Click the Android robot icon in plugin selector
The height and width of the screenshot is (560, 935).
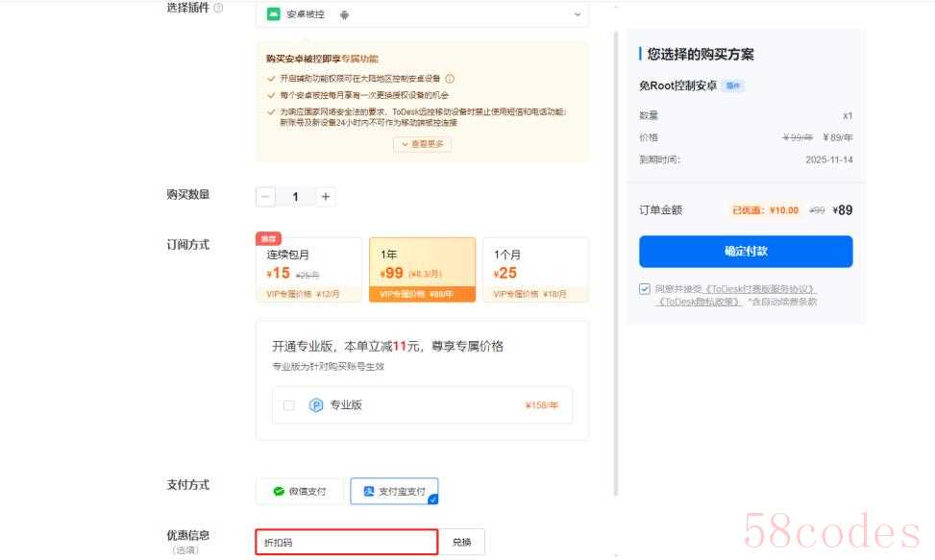click(344, 14)
